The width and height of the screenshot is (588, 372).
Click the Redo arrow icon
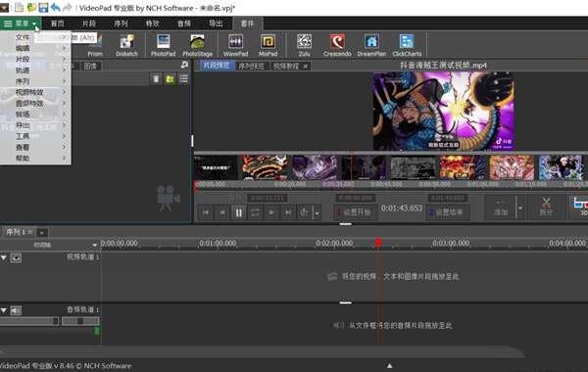(68, 7)
